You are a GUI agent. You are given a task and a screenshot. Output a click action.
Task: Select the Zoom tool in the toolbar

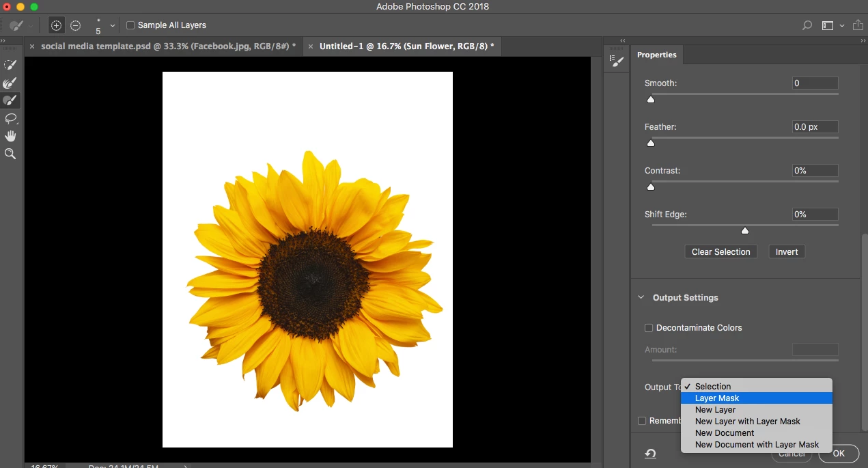[x=10, y=154]
